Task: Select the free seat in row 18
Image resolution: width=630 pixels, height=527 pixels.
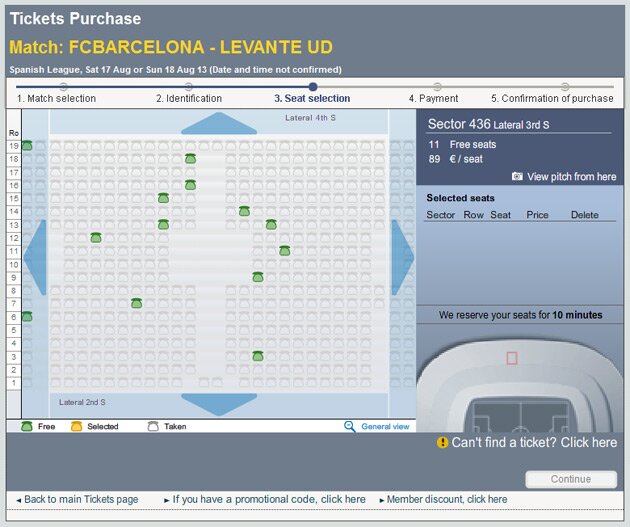Action: (x=190, y=159)
